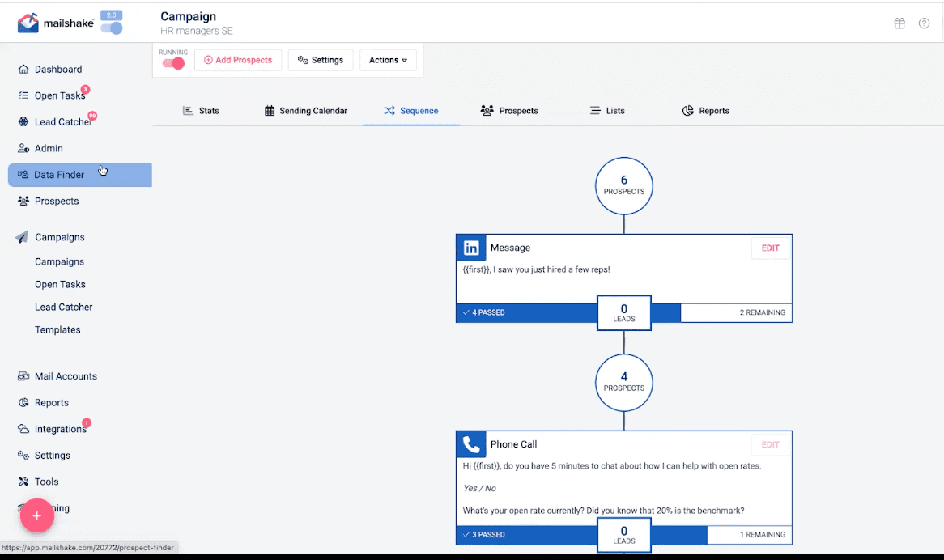Click the pink plus floating action button
The image size is (944, 560).
coord(36,515)
